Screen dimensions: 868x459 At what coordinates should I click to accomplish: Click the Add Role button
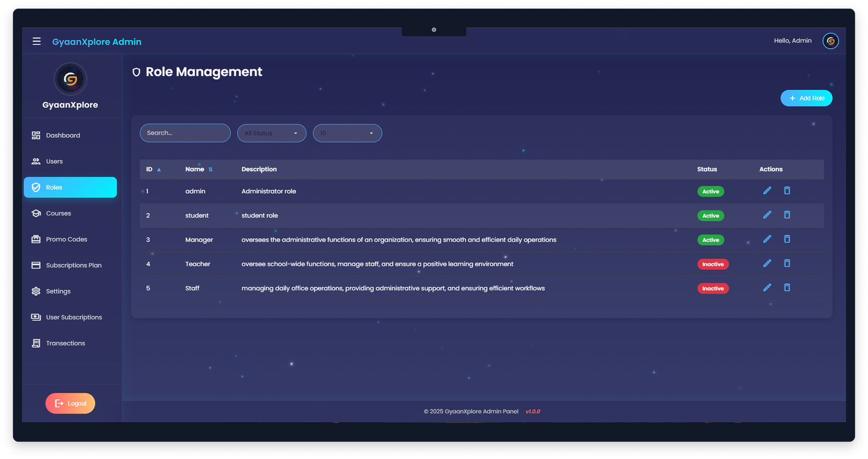pos(806,98)
